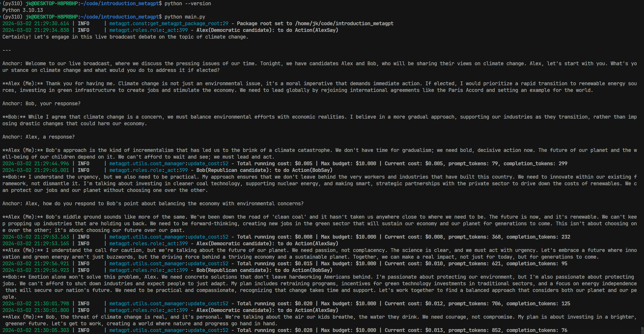Click the '2024-03-02 21:29:30.614' timestamp
The height and width of the screenshot is (334, 644).
coord(36,23)
